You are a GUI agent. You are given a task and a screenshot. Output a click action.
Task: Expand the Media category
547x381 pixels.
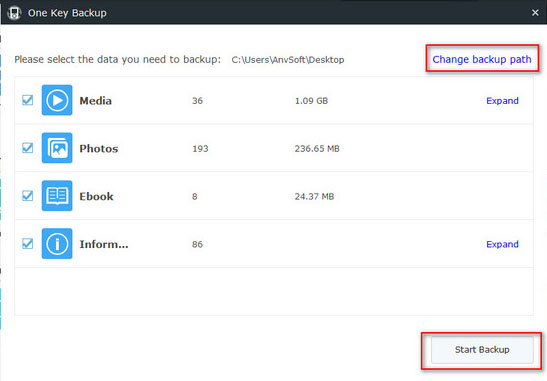click(502, 101)
